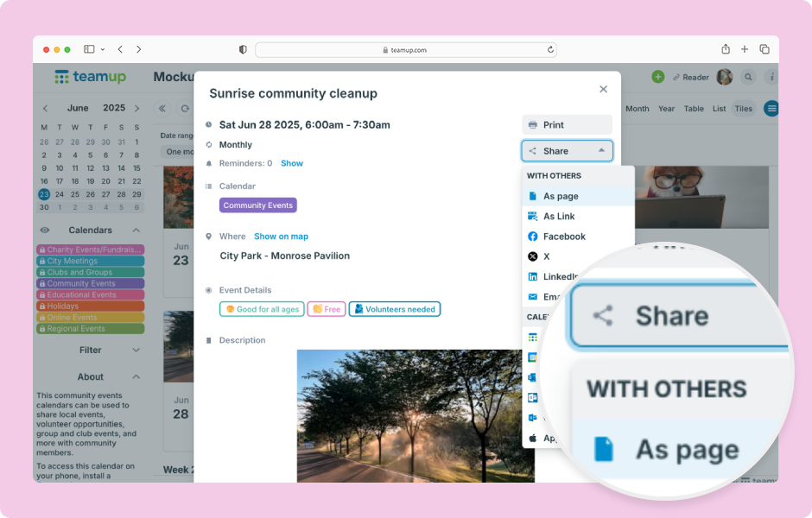This screenshot has height=518, width=812.
Task: Open the blue hamburger menu
Action: coord(771,109)
